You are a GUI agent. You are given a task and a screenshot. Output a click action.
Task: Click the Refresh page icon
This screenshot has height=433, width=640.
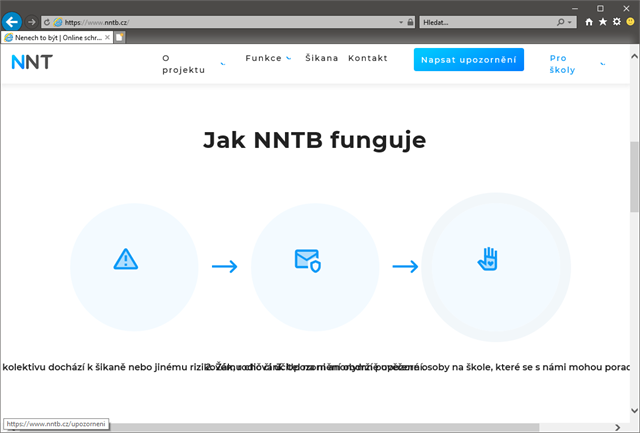(x=47, y=22)
